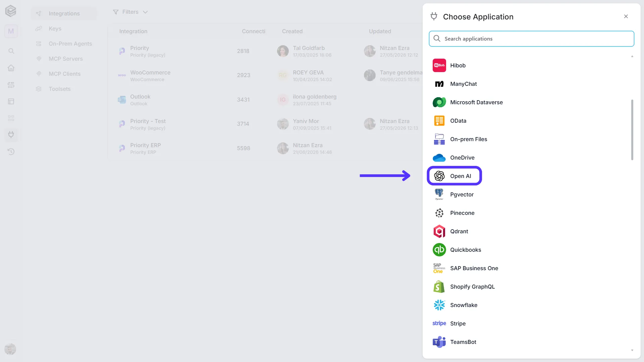Open the user avatar at bottom left

pyautogui.click(x=10, y=349)
